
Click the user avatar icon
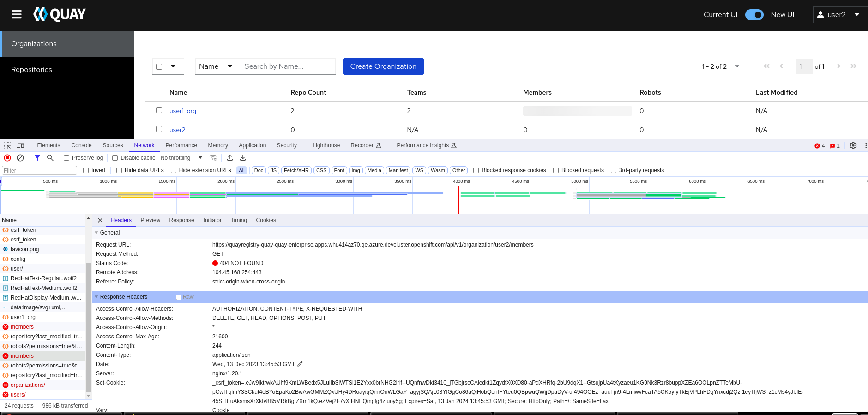pos(820,15)
